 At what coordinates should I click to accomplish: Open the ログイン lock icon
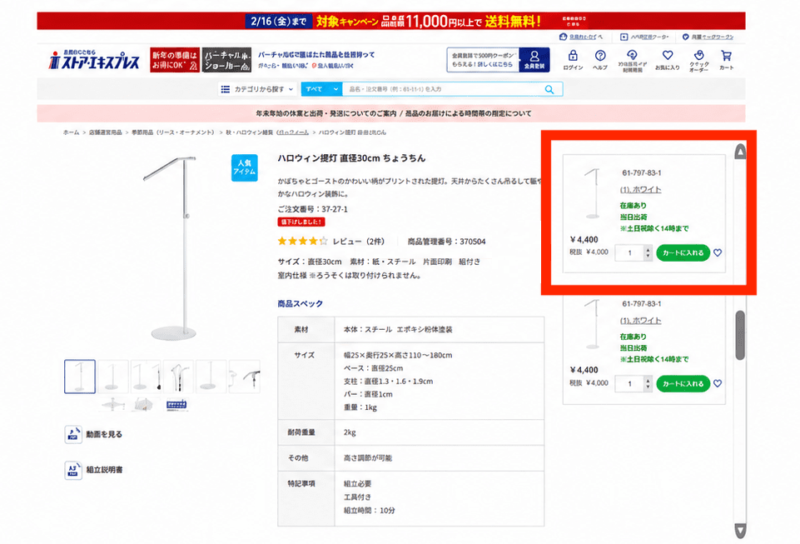[x=572, y=56]
